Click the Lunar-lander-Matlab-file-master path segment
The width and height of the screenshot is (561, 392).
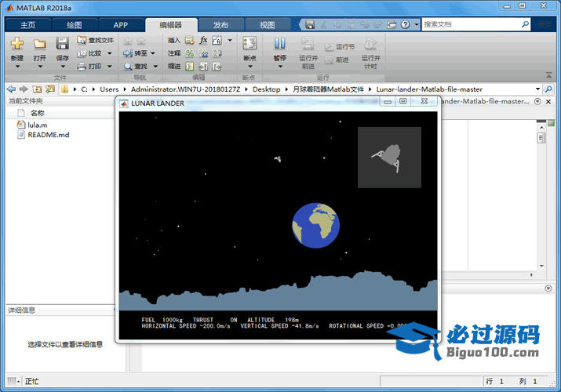click(x=429, y=89)
